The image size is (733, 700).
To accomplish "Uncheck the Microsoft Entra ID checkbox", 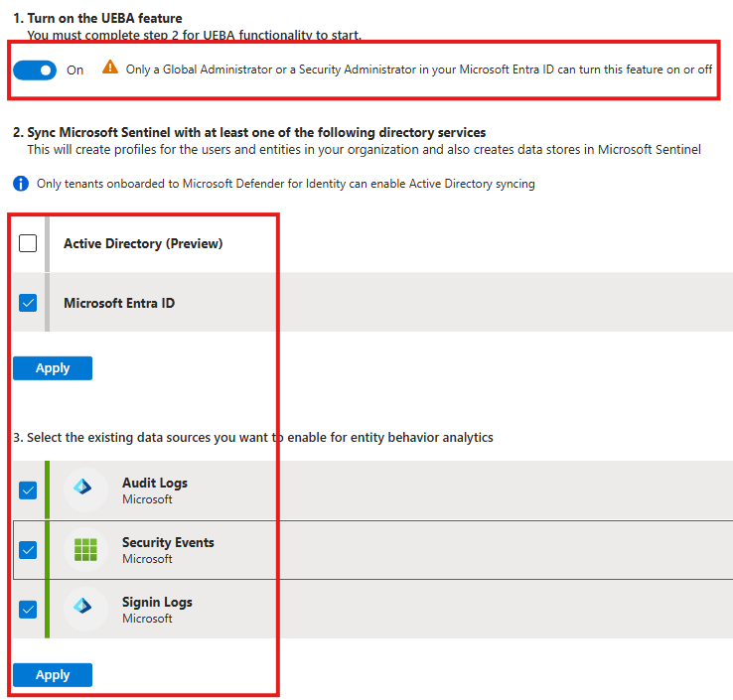I will click(x=28, y=303).
